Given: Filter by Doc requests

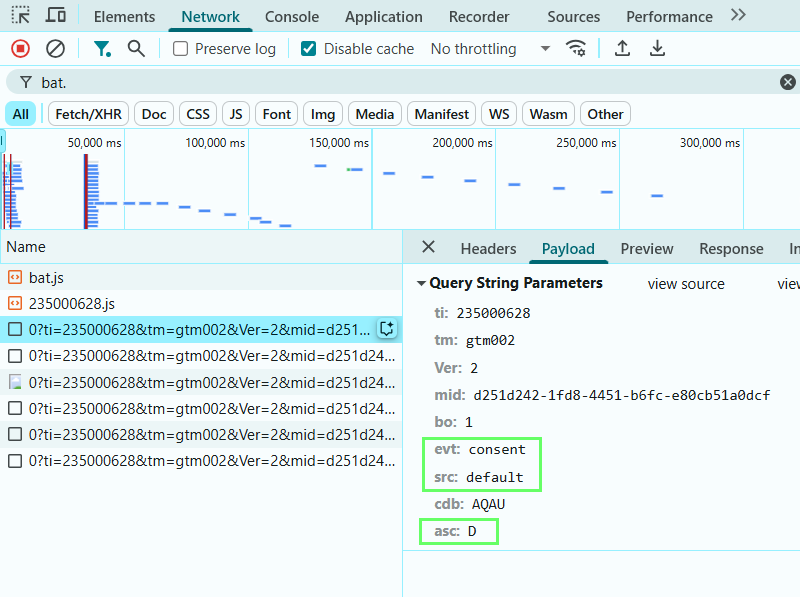Looking at the screenshot, I should coord(154,114).
